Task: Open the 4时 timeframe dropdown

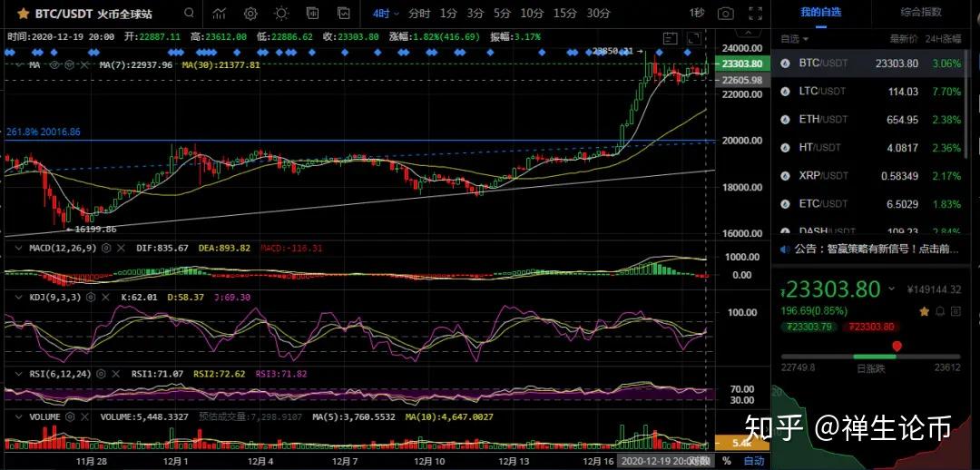Action: 385,13
